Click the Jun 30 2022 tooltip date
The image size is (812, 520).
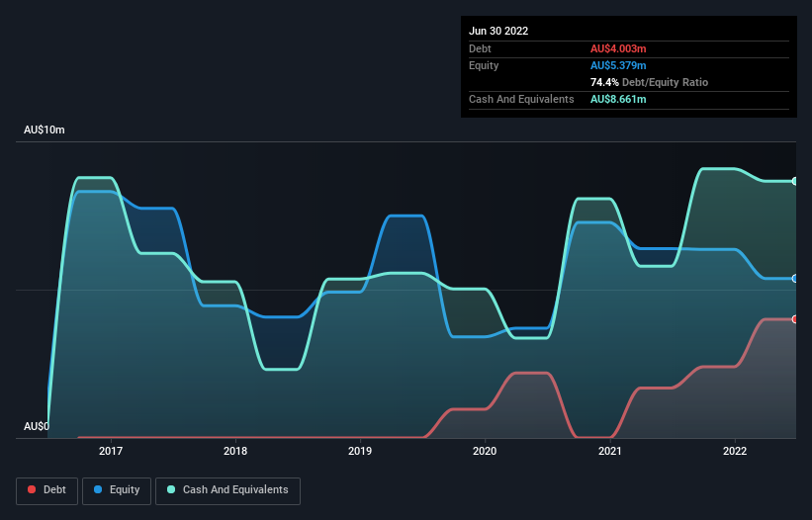click(498, 31)
